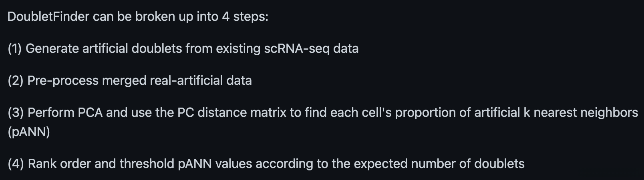Click the "(pANN)" abbreviation in parentheses

point(29,132)
